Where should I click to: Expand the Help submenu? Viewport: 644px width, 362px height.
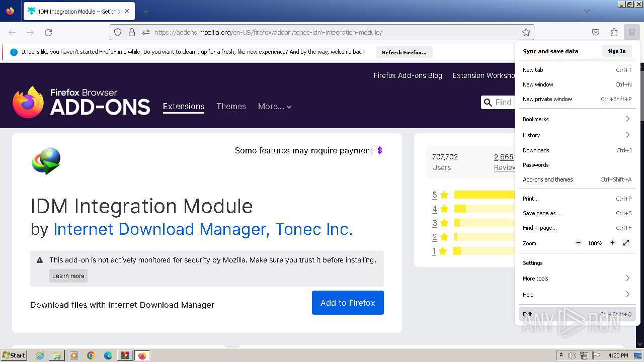[x=578, y=295]
